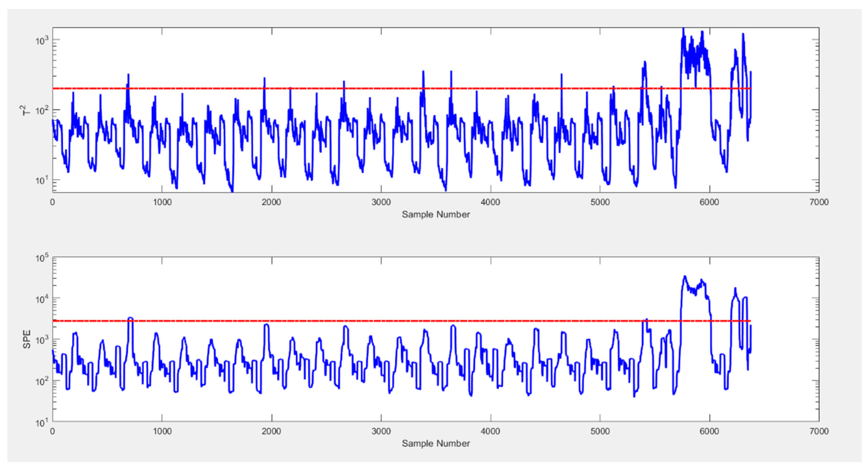
Task: Click the upper plot's Sample Number label
Action: coord(436,215)
